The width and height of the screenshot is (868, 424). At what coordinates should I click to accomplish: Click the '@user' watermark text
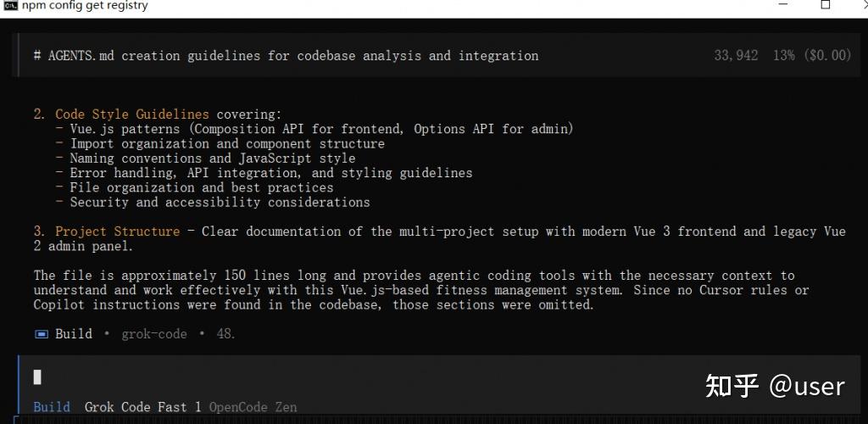click(807, 387)
